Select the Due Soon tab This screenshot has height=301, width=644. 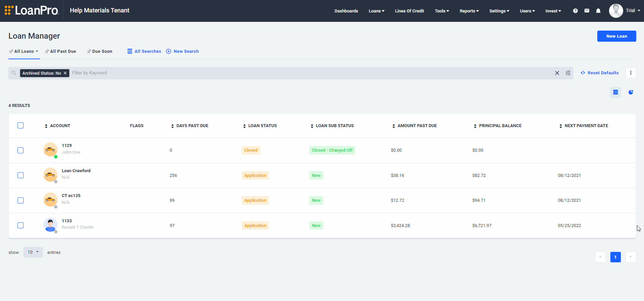[99, 51]
